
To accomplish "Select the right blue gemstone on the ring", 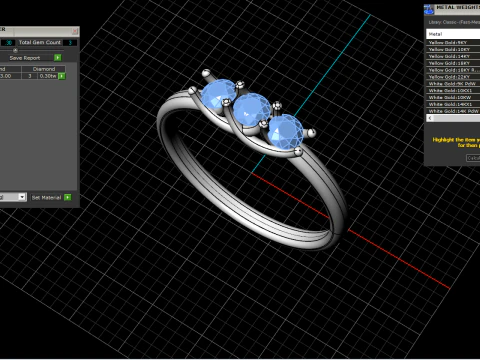I will (x=286, y=131).
